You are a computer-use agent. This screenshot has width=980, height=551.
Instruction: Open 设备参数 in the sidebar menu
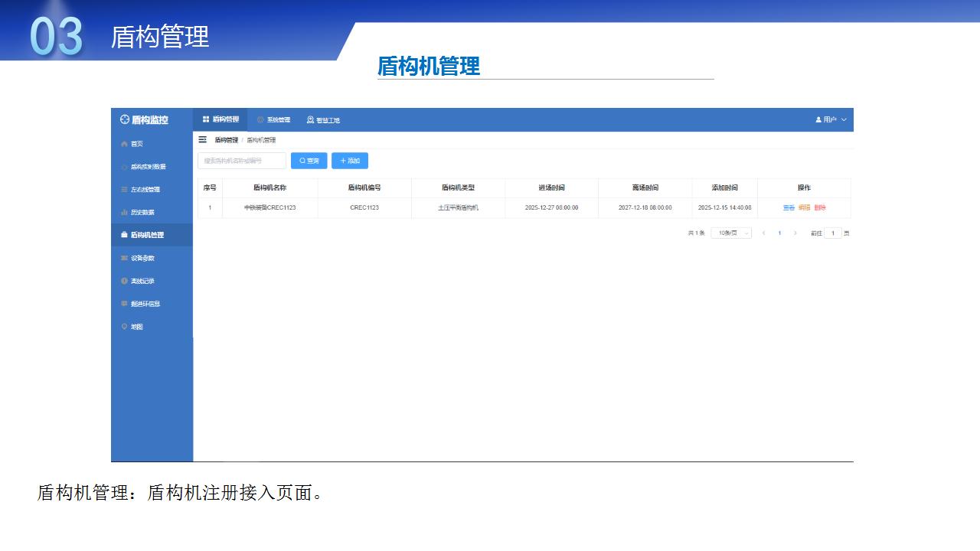(142, 258)
